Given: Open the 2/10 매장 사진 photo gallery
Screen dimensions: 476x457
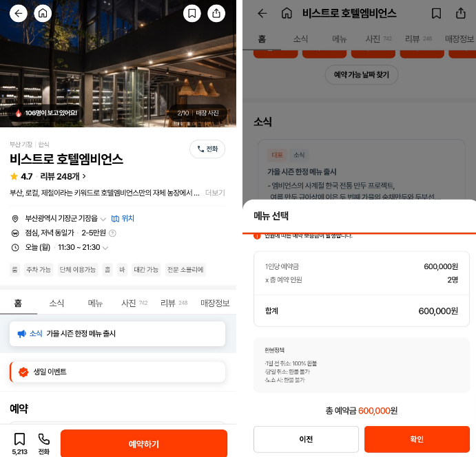Looking at the screenshot, I should pyautogui.click(x=198, y=113).
